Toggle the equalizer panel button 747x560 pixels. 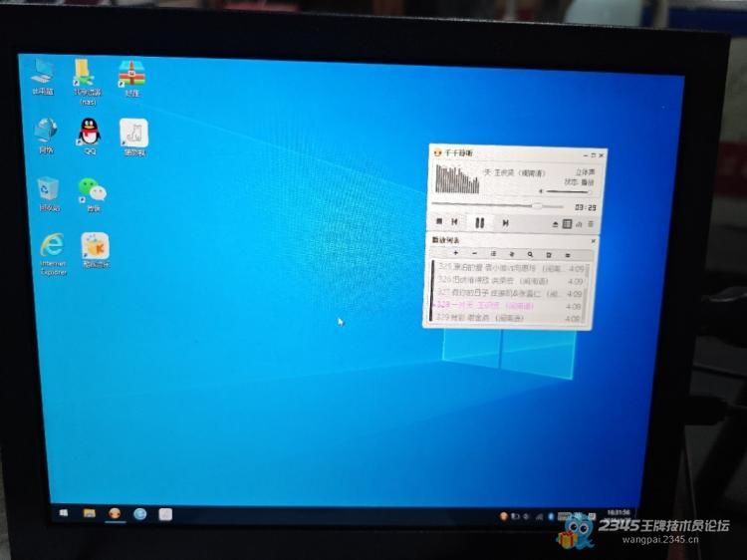[578, 224]
